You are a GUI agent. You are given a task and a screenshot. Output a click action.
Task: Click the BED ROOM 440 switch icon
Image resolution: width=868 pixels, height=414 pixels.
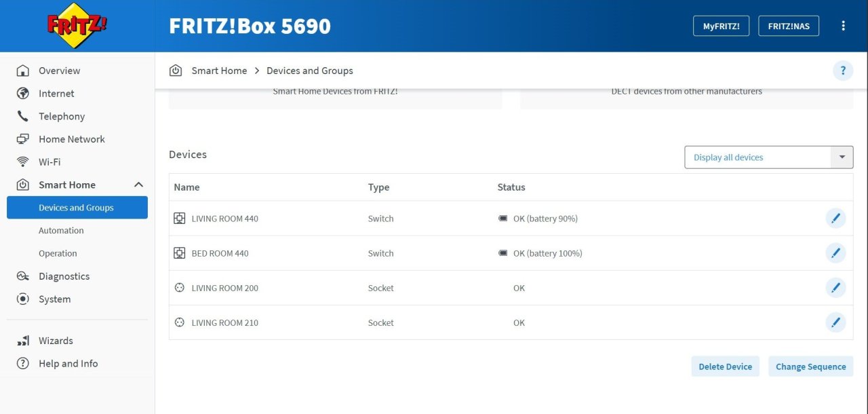(x=180, y=253)
